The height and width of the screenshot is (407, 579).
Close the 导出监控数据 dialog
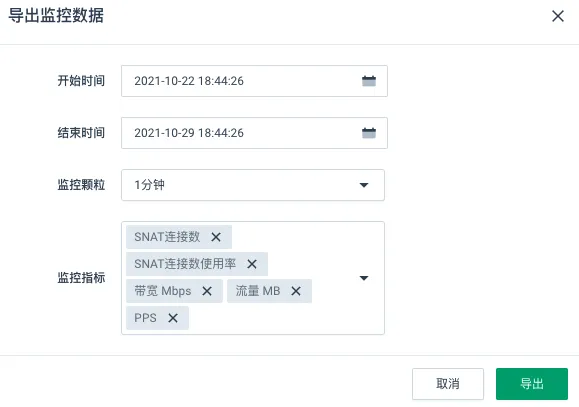click(558, 16)
